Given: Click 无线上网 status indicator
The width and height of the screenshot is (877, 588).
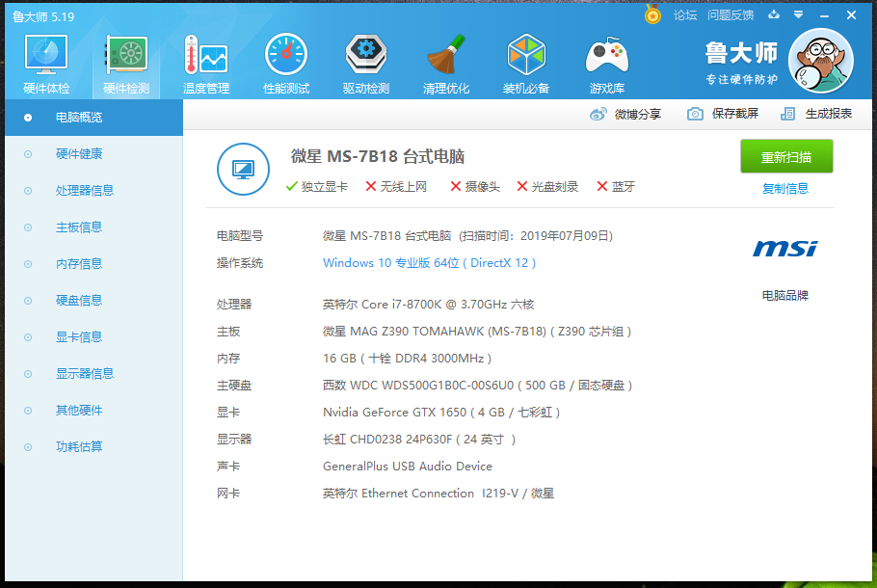Looking at the screenshot, I should pos(396,187).
